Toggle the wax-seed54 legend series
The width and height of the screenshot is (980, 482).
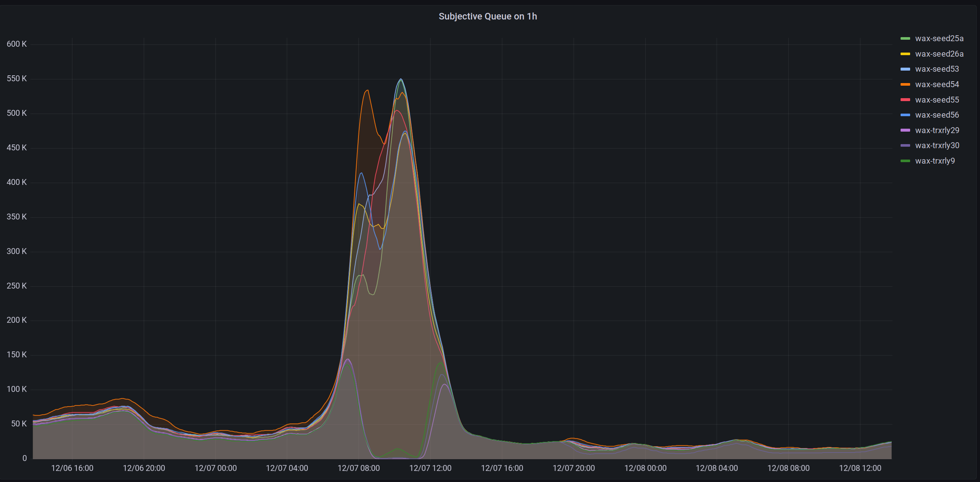pyautogui.click(x=937, y=84)
